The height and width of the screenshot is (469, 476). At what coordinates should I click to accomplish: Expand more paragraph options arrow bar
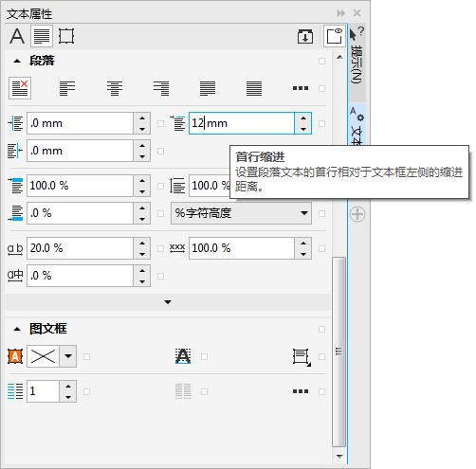(x=168, y=302)
